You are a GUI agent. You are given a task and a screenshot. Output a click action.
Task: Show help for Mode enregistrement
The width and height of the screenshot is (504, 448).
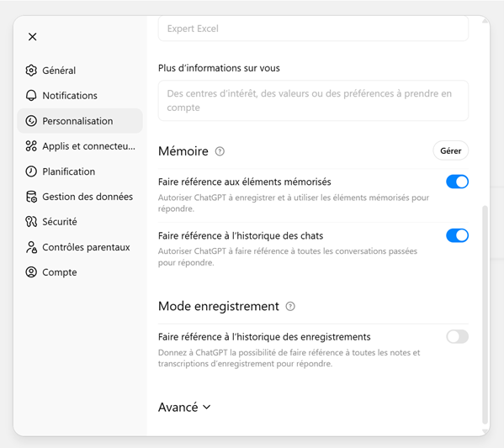tap(290, 307)
